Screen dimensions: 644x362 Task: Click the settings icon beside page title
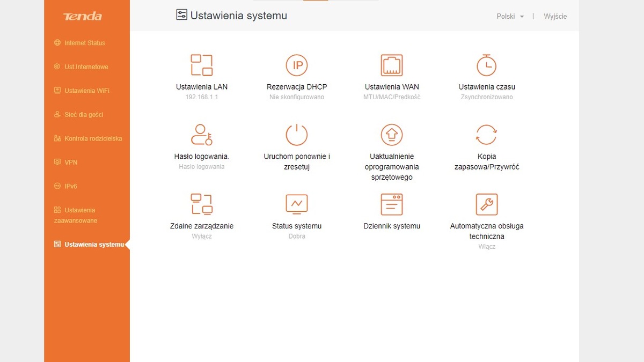[x=182, y=15]
